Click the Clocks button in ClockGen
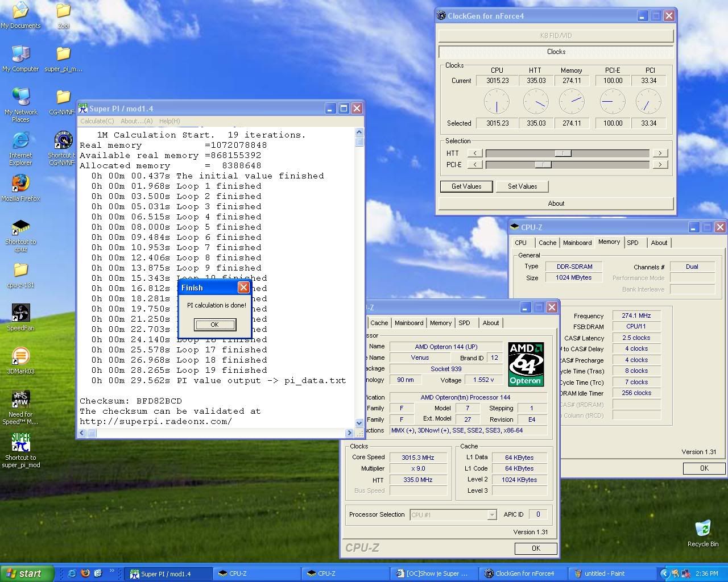 coord(556,52)
